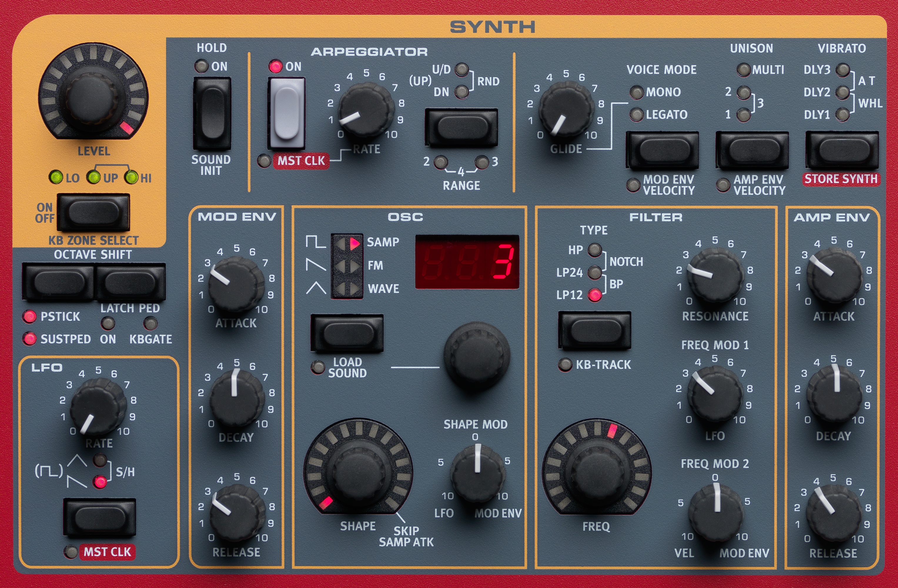This screenshot has height=588, width=898.
Task: Toggle the KB Zone ON/OFF button
Action: (x=93, y=213)
